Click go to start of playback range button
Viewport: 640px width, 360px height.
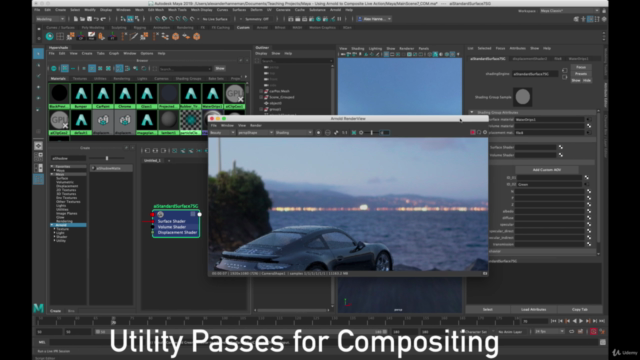[554, 321]
